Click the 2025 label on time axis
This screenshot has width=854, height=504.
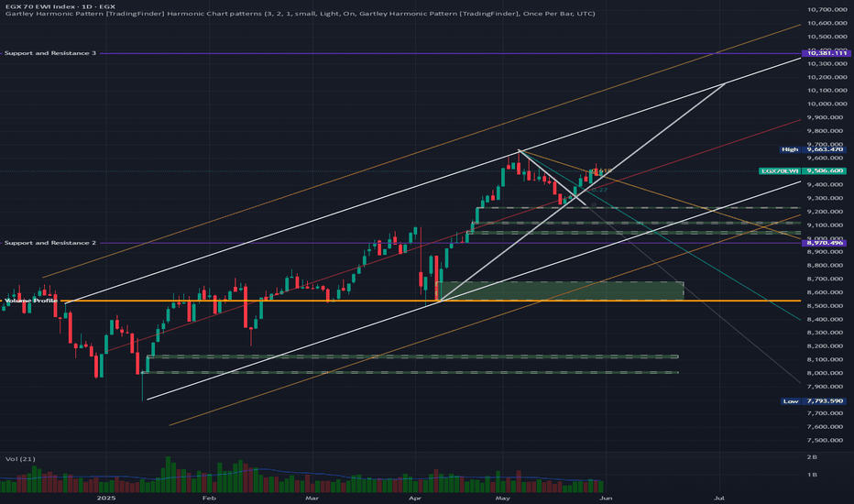point(106,498)
